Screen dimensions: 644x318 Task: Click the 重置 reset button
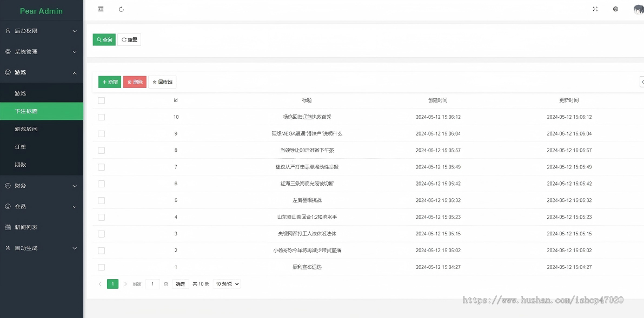(x=129, y=40)
